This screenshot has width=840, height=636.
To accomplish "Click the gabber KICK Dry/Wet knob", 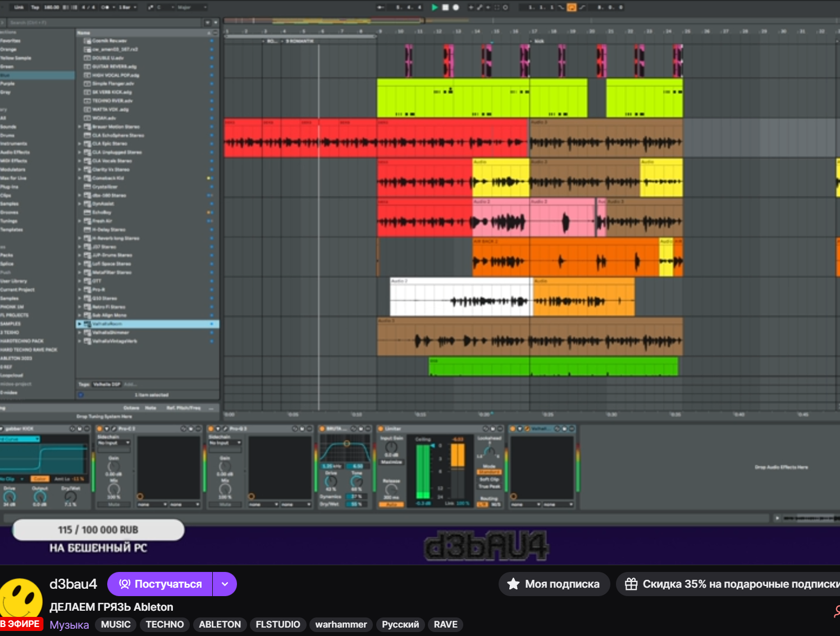I will 70,496.
